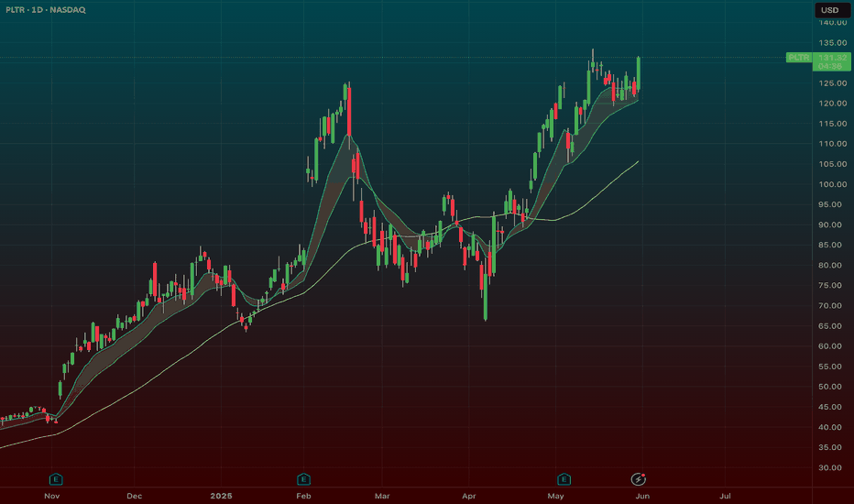Click the 60.00 price axis label

(x=830, y=346)
